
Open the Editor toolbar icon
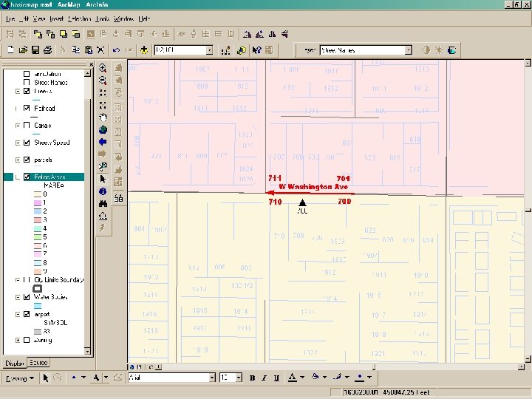click(x=225, y=50)
